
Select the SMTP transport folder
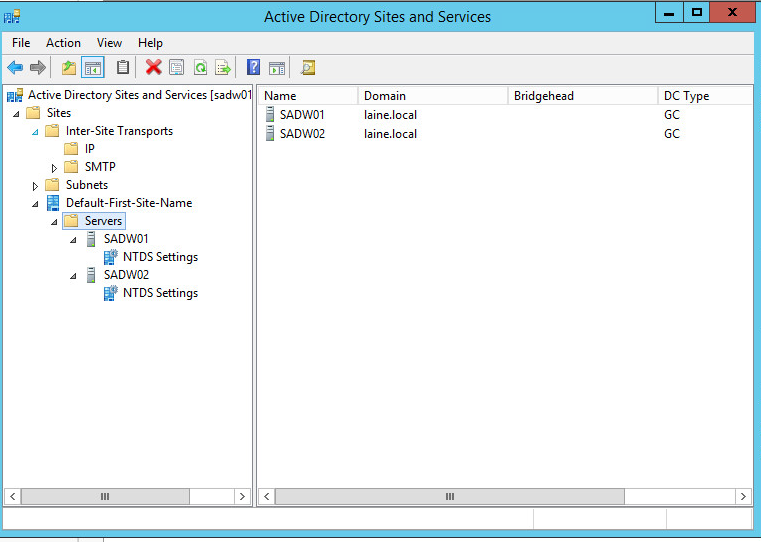point(100,166)
